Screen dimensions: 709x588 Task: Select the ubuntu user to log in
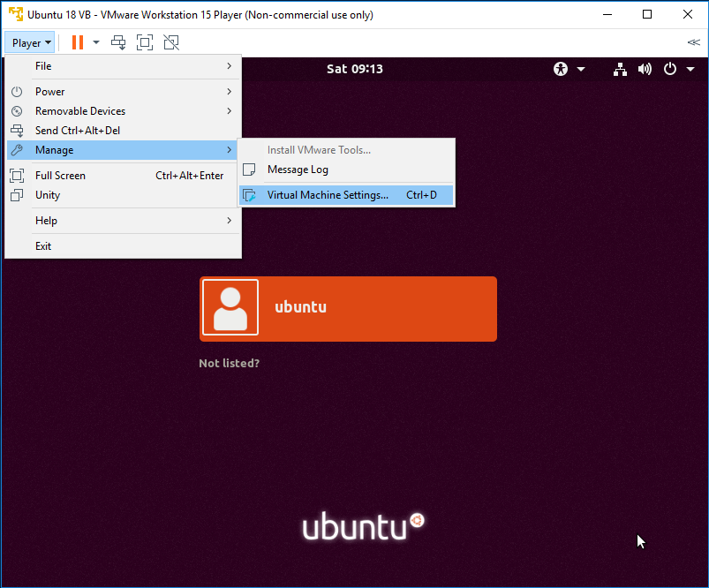[348, 309]
